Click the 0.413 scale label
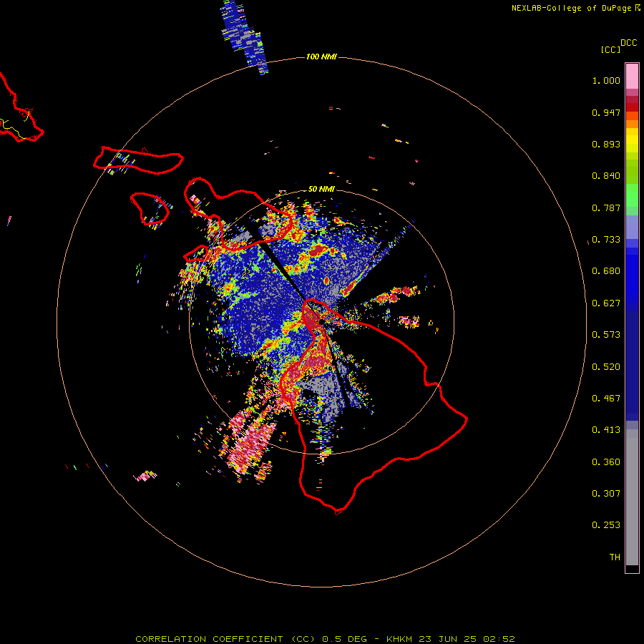Image resolution: width=644 pixels, height=644 pixels. (x=606, y=430)
